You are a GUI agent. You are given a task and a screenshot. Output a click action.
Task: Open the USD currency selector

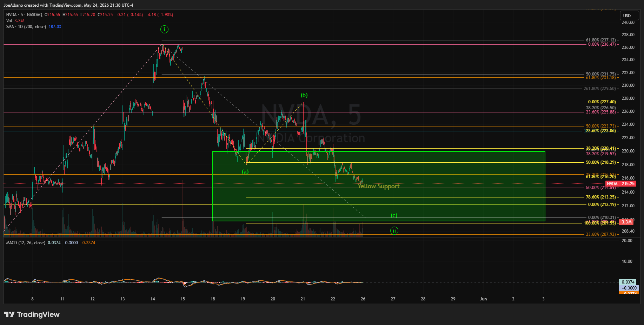click(x=629, y=16)
